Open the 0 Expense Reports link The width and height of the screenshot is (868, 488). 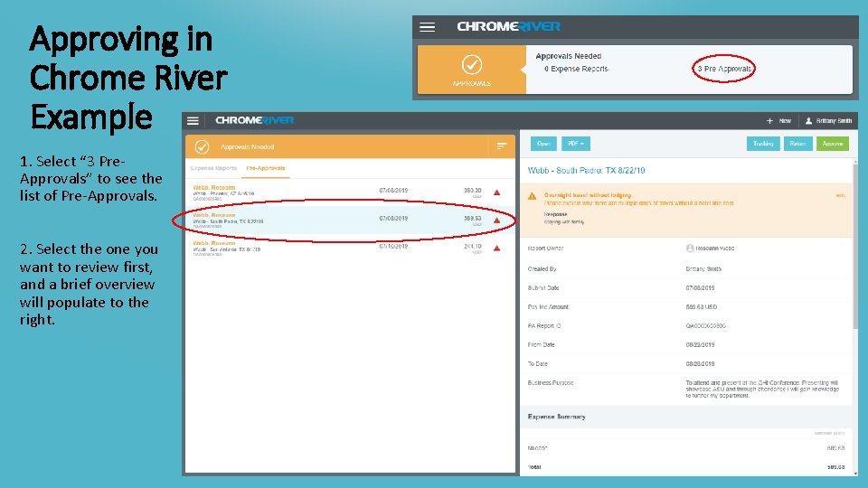[x=576, y=69]
